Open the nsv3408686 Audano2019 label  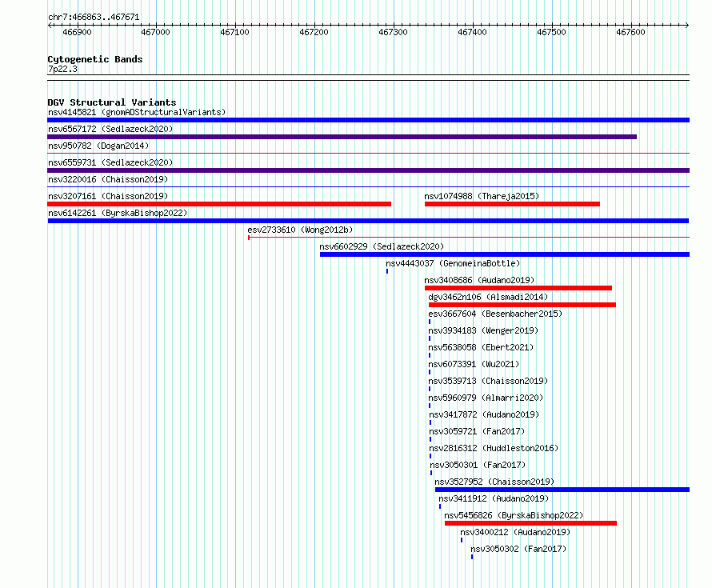click(479, 280)
